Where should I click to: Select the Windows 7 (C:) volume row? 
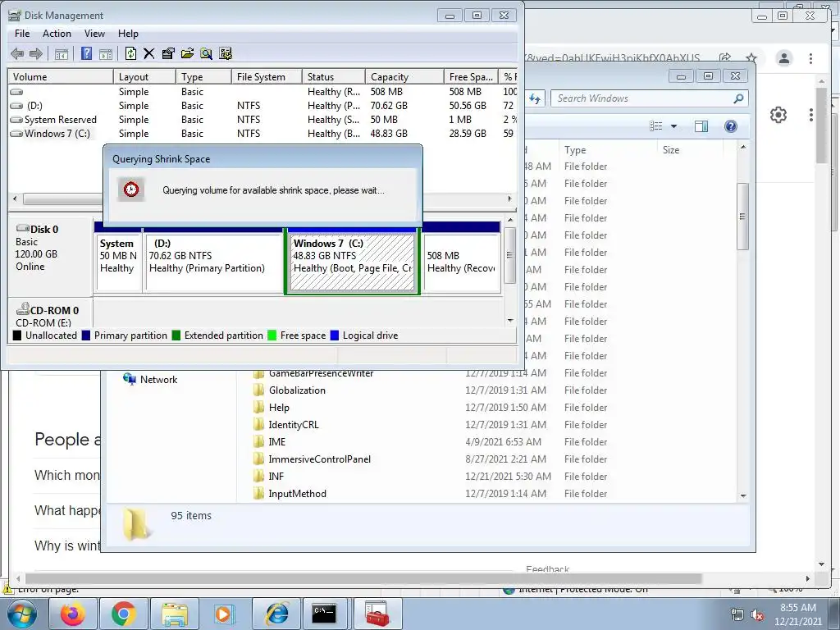point(262,134)
